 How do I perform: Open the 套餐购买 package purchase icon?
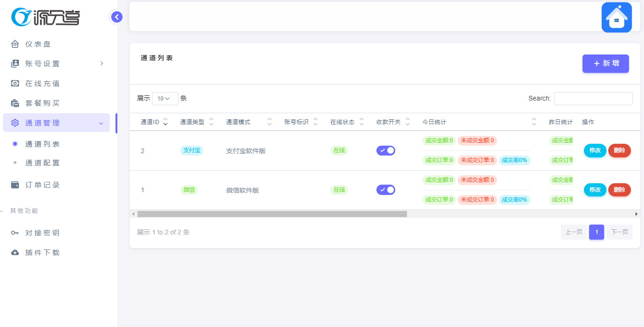[15, 103]
